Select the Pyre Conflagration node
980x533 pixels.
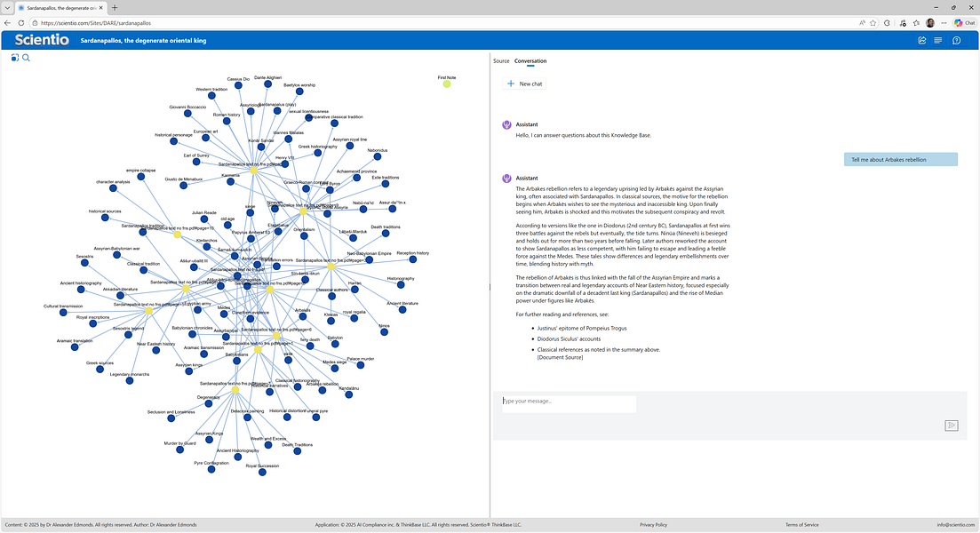[211, 469]
